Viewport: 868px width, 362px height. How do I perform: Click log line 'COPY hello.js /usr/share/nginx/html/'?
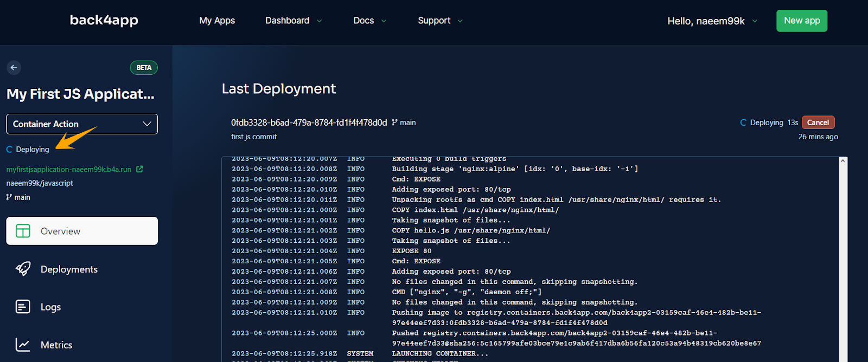471,230
